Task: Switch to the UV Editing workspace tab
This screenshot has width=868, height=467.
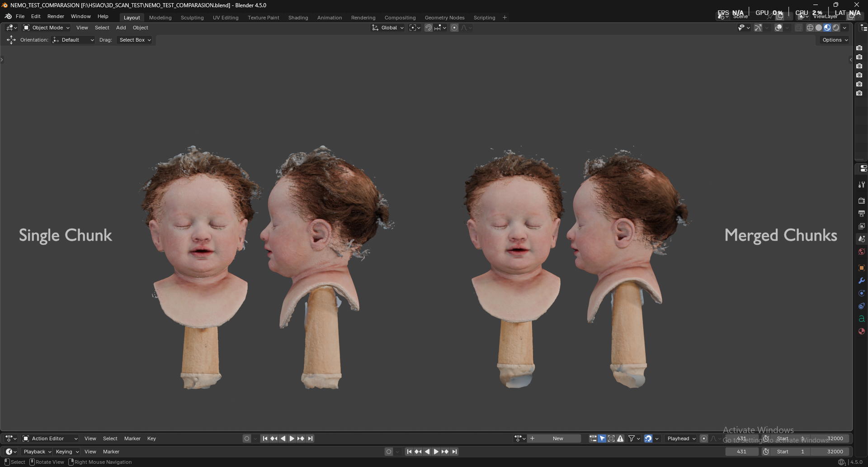Action: pos(225,18)
